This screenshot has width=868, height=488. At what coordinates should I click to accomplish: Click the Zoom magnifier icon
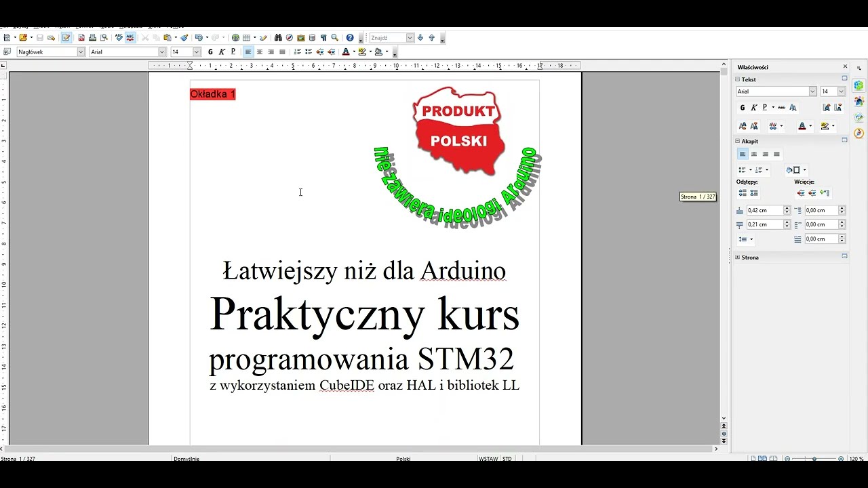tap(334, 37)
